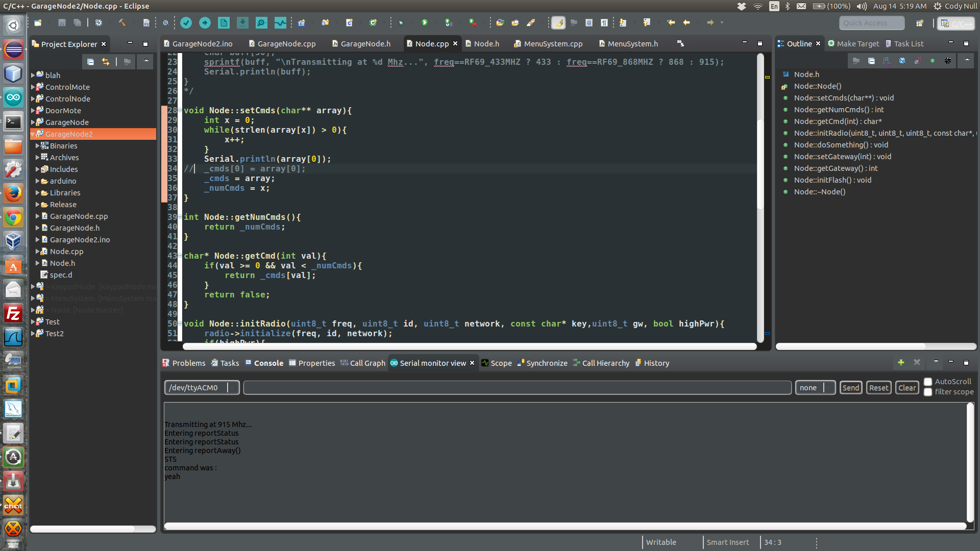Click the Toggle Mark Occurrences highlighter icon
The height and width of the screenshot is (551, 980).
[x=558, y=23]
